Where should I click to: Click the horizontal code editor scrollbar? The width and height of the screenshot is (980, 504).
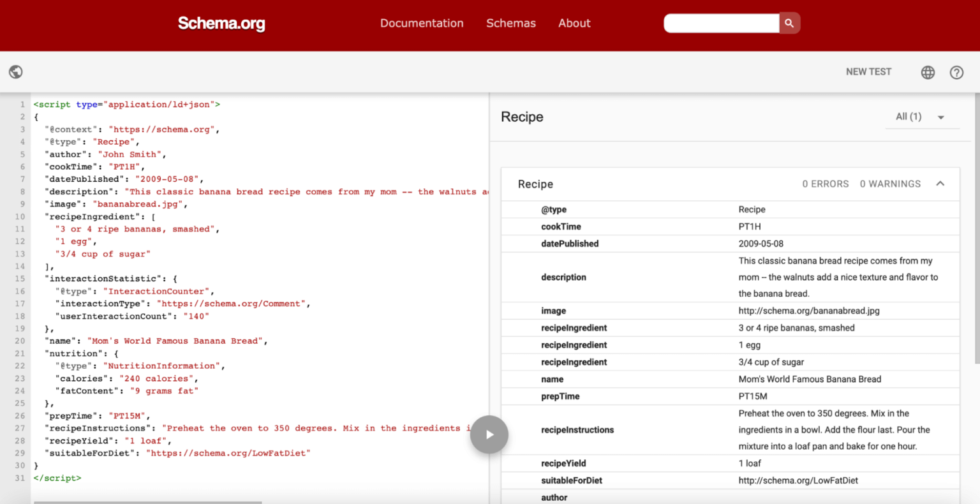coord(147,501)
